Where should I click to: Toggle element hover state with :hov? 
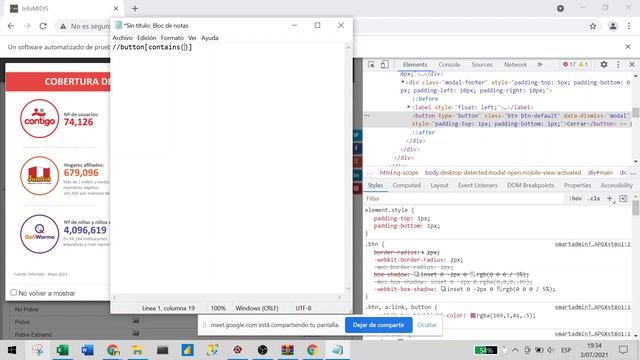(x=576, y=198)
